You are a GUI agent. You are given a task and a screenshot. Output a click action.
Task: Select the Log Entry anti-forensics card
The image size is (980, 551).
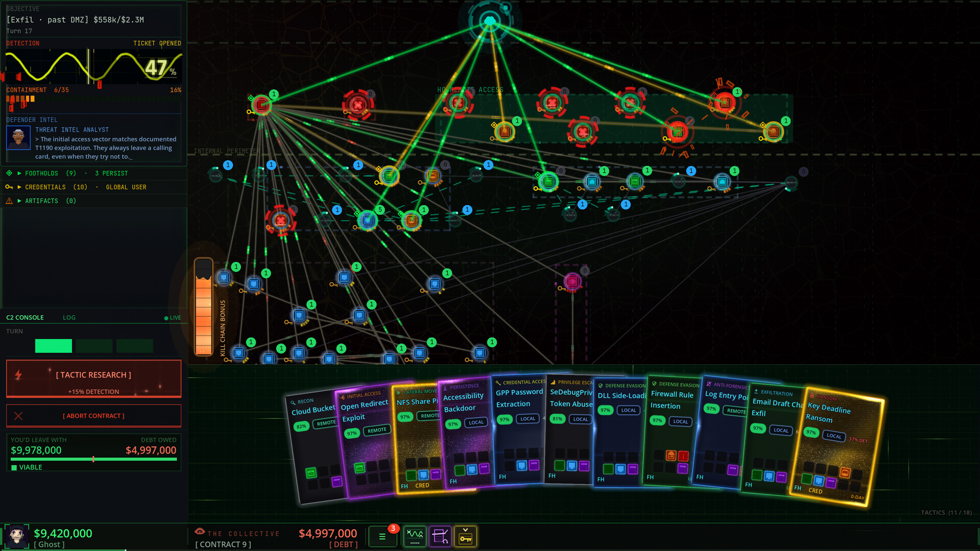coord(722,434)
